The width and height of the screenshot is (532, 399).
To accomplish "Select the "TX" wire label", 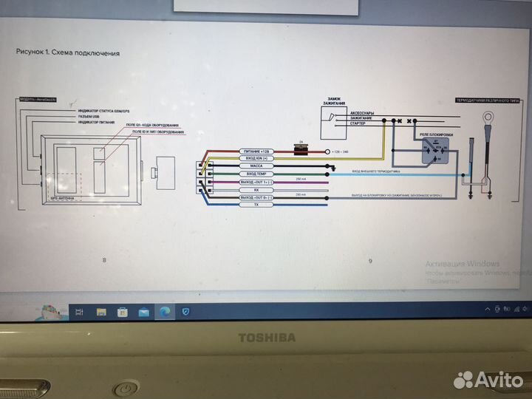I will pyautogui.click(x=256, y=205).
